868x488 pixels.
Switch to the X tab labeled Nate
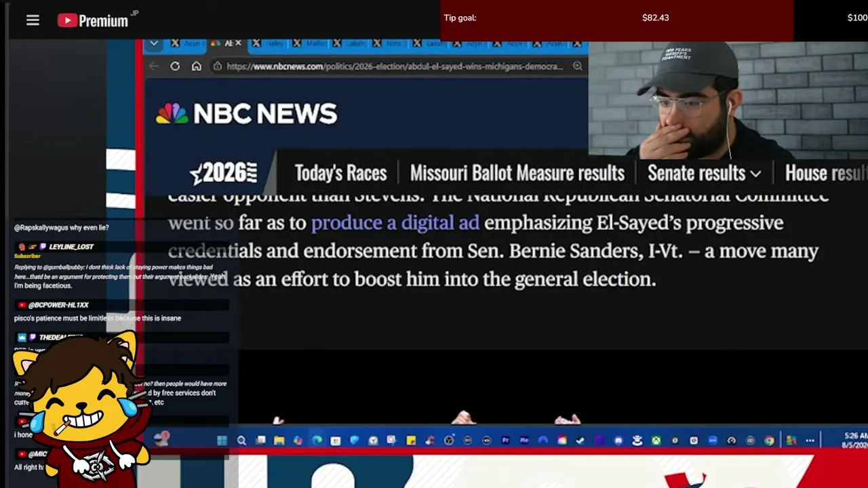pyautogui.click(x=389, y=43)
